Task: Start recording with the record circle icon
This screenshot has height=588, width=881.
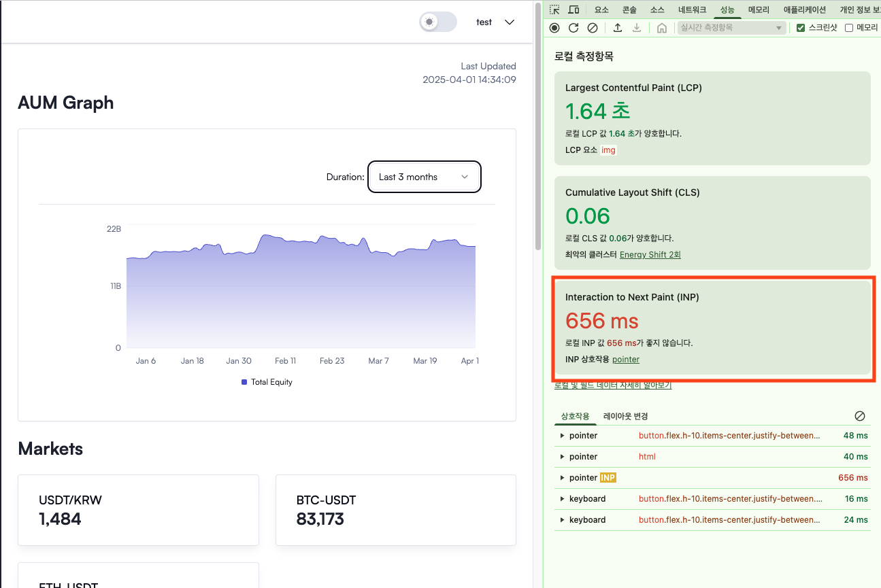Action: 554,28
